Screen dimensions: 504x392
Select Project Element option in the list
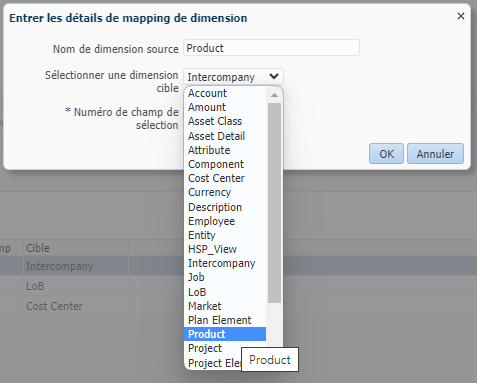coord(214,363)
